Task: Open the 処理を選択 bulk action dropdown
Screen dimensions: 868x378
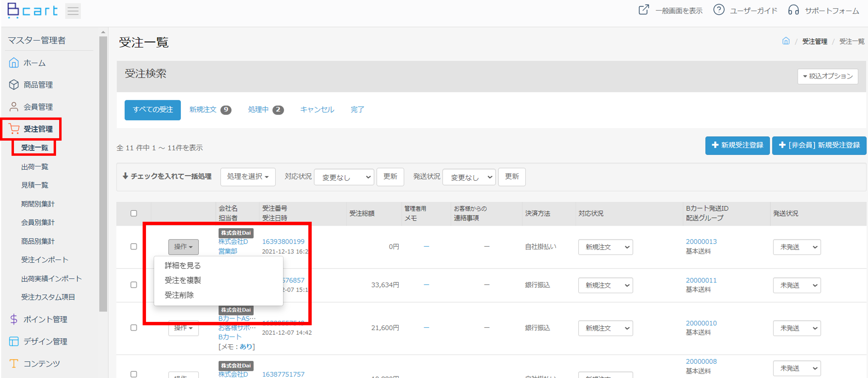Action: tap(248, 177)
